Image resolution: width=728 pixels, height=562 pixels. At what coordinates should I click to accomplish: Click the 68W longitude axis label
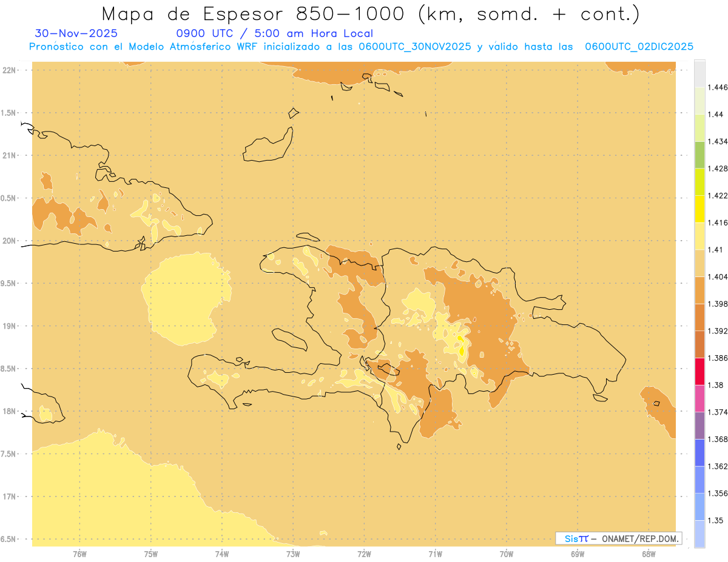coord(648,554)
